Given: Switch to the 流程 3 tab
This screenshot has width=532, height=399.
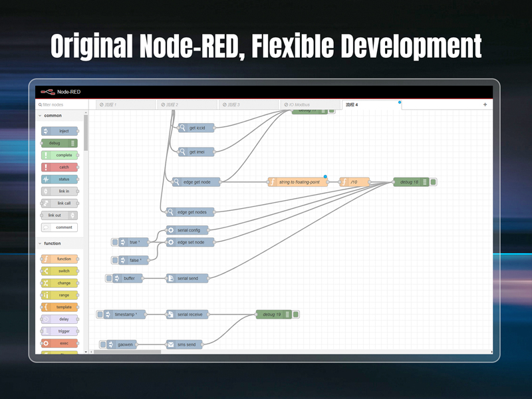Looking at the screenshot, I should click(x=249, y=105).
